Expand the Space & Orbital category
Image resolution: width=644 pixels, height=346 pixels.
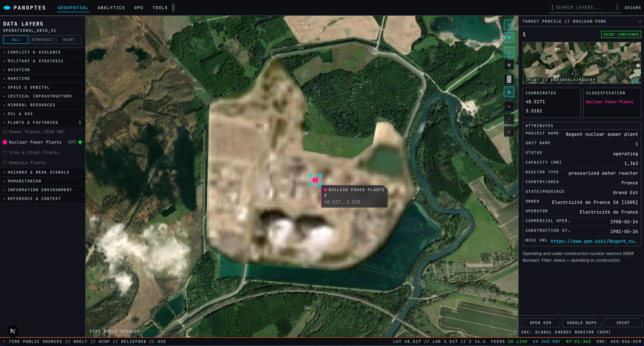pyautogui.click(x=42, y=88)
